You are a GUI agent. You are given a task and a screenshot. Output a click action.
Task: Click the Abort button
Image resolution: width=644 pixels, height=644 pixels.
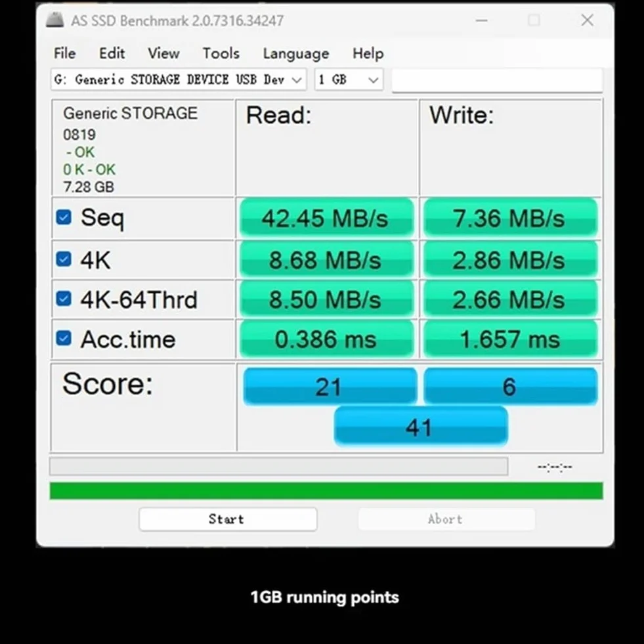[x=446, y=519]
